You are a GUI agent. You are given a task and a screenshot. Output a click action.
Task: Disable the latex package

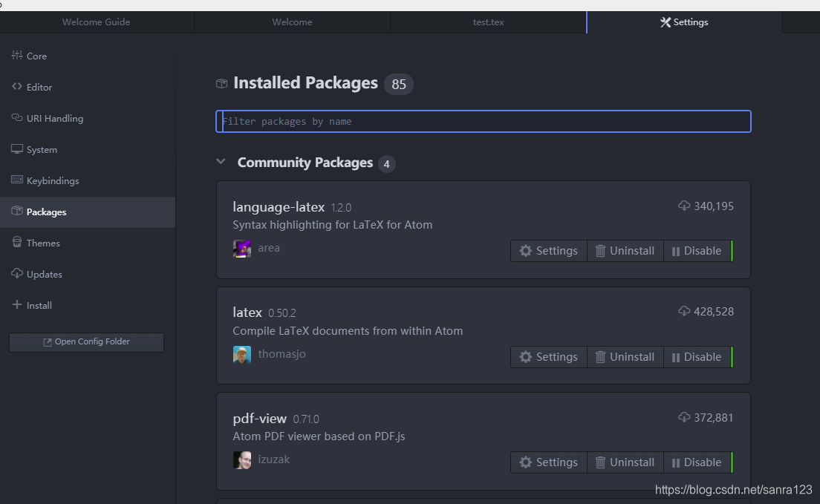(x=697, y=357)
